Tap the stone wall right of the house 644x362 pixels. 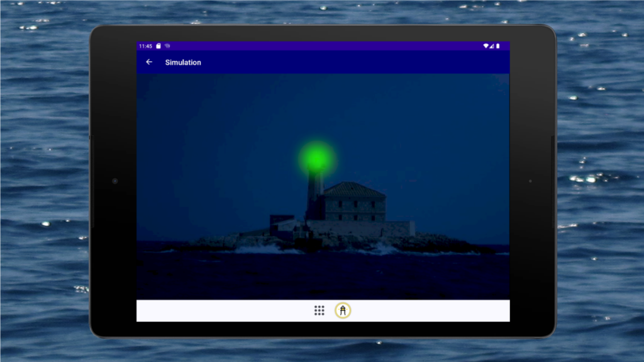(x=401, y=228)
